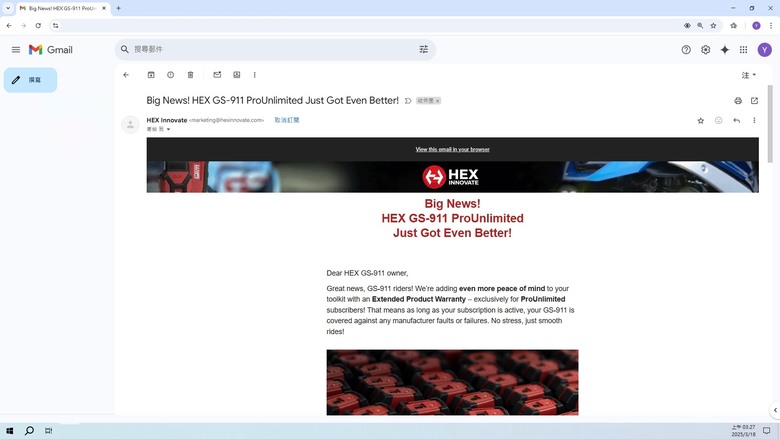
Task: Open the Windows Start menu
Action: pyautogui.click(x=9, y=431)
